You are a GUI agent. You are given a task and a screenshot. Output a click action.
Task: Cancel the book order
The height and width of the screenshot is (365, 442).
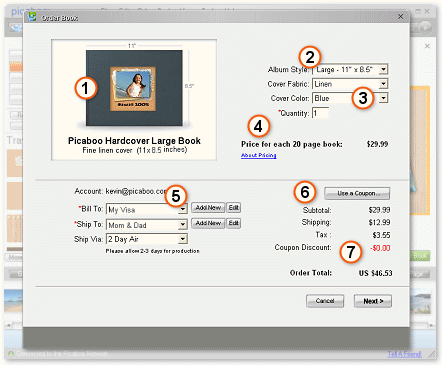[x=325, y=301]
